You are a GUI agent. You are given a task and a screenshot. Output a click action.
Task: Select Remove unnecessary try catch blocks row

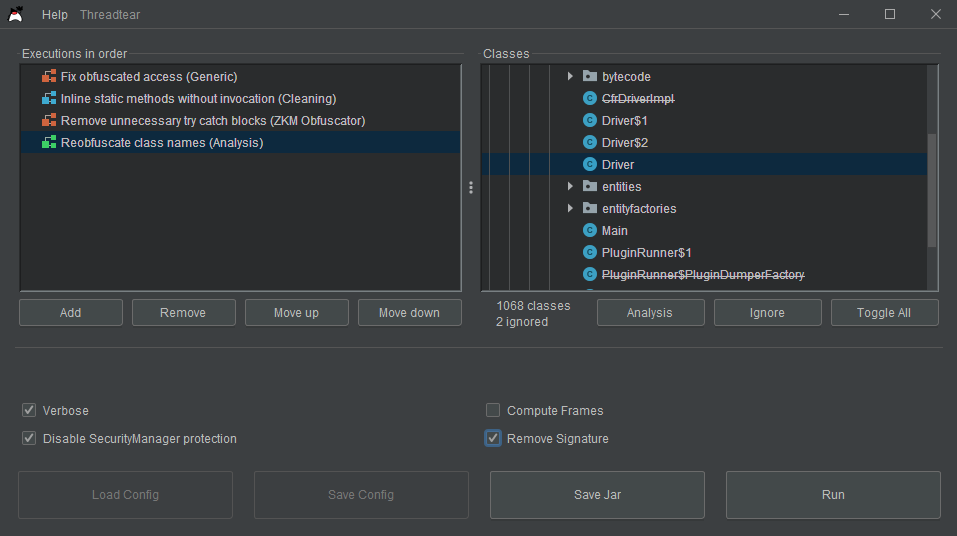point(240,120)
